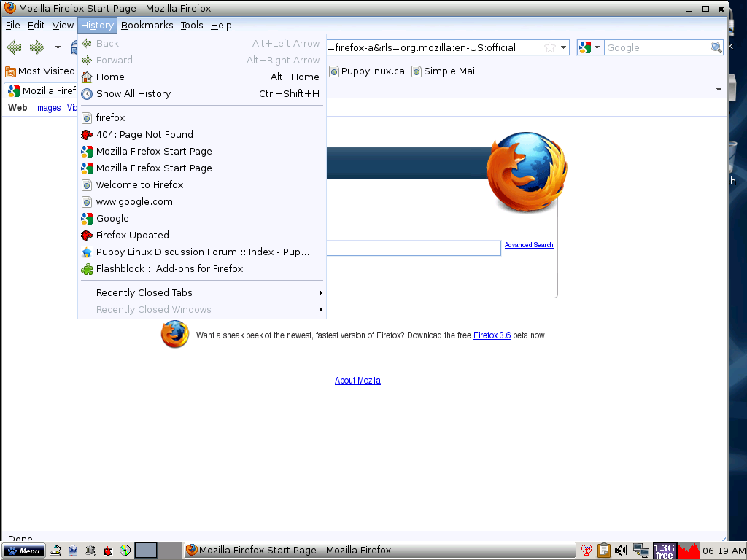Screen dimensions: 747x560
Task: Click the large Firefox globe logo
Action: [527, 171]
